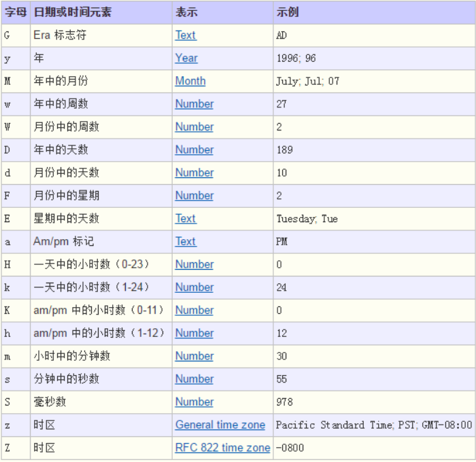Select the 分钟中的秒数 cell
Viewport: 476px width, 462px height.
pos(101,379)
